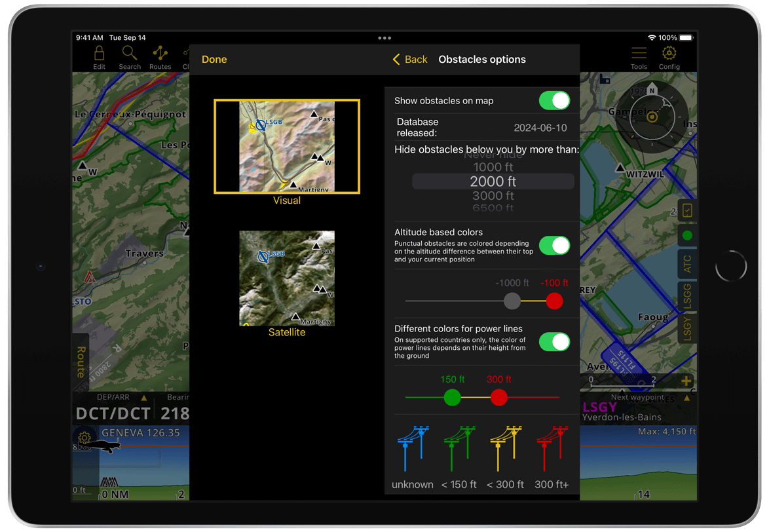The width and height of the screenshot is (769, 532).
Task: Tap the checklist icon on right sidebar
Action: pyautogui.click(x=687, y=210)
